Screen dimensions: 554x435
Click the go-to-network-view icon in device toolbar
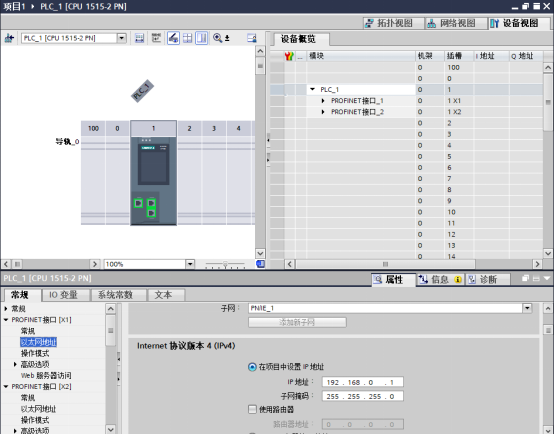tap(9, 38)
